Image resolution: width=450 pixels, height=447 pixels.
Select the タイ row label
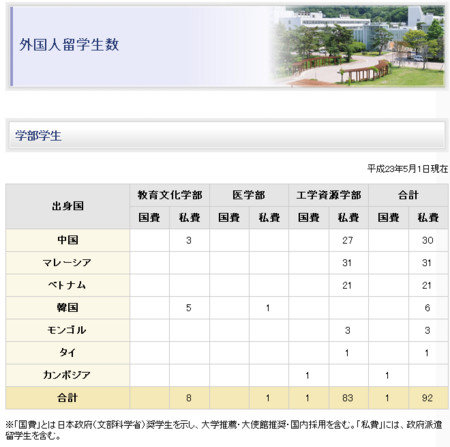(68, 353)
